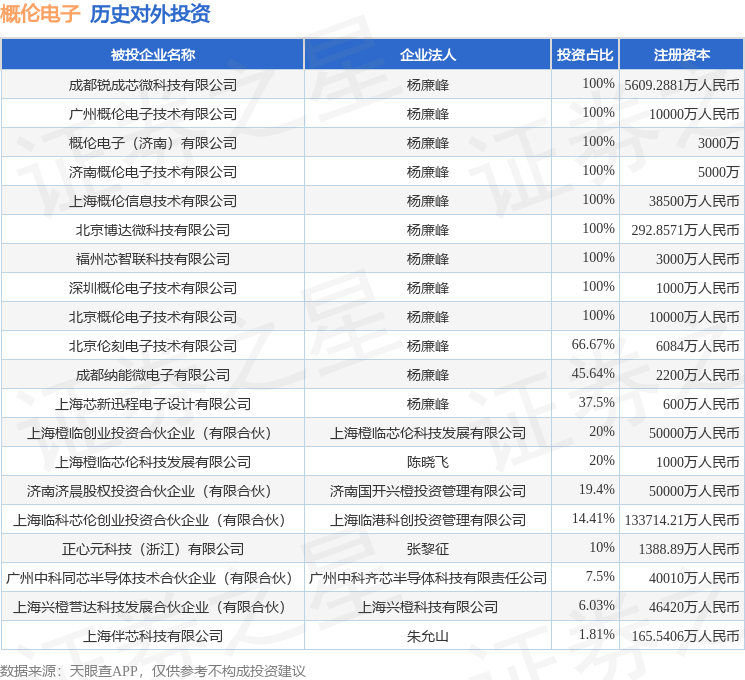Open 成都纳能微电子有限公司 entry

point(153,375)
